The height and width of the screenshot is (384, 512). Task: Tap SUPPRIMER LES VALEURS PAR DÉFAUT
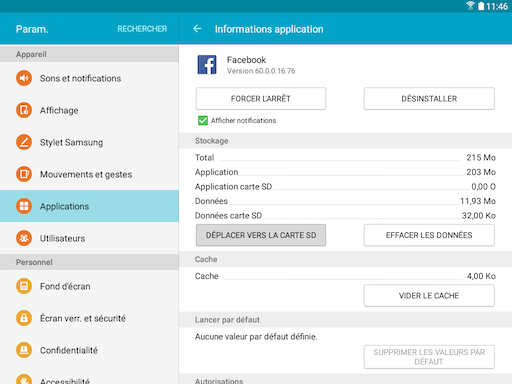pos(429,357)
